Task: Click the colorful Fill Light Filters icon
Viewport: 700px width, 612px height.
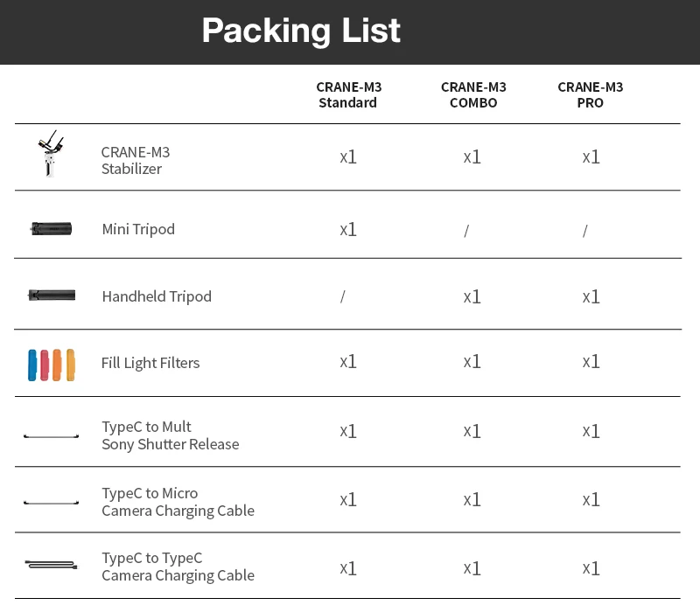Action: (x=51, y=364)
